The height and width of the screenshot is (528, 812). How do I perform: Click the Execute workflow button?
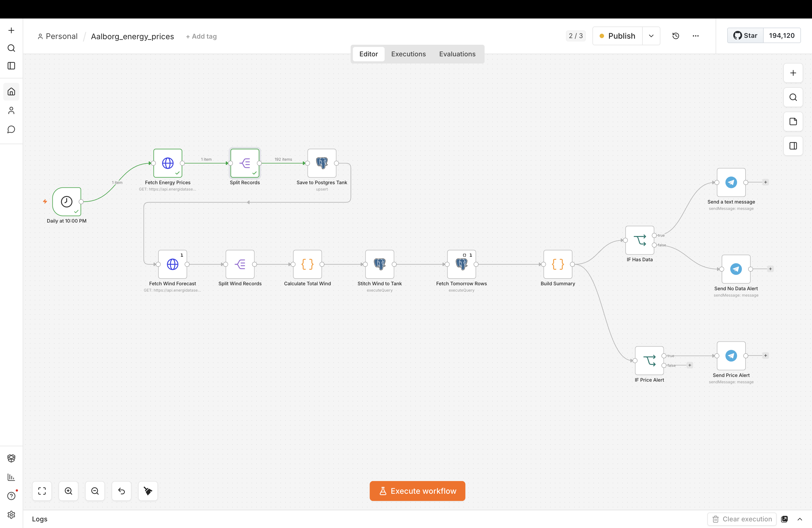click(417, 491)
